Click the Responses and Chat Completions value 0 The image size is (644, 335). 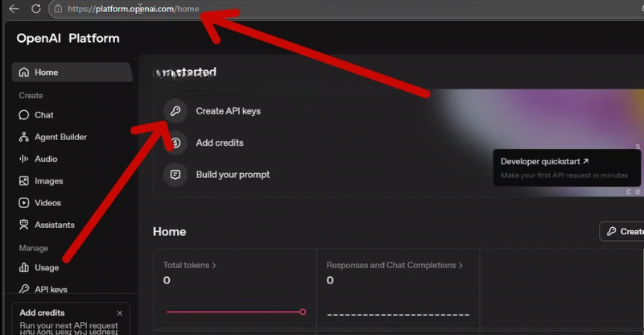(330, 280)
